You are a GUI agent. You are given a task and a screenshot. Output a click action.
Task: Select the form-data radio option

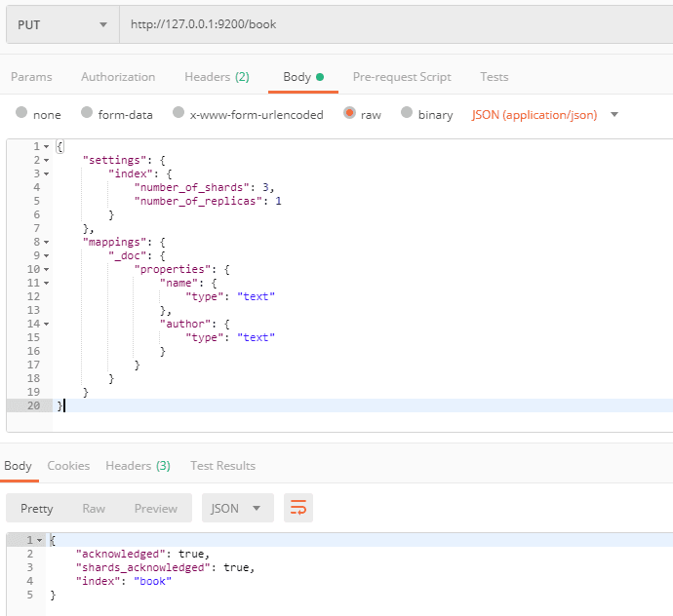[x=87, y=112]
